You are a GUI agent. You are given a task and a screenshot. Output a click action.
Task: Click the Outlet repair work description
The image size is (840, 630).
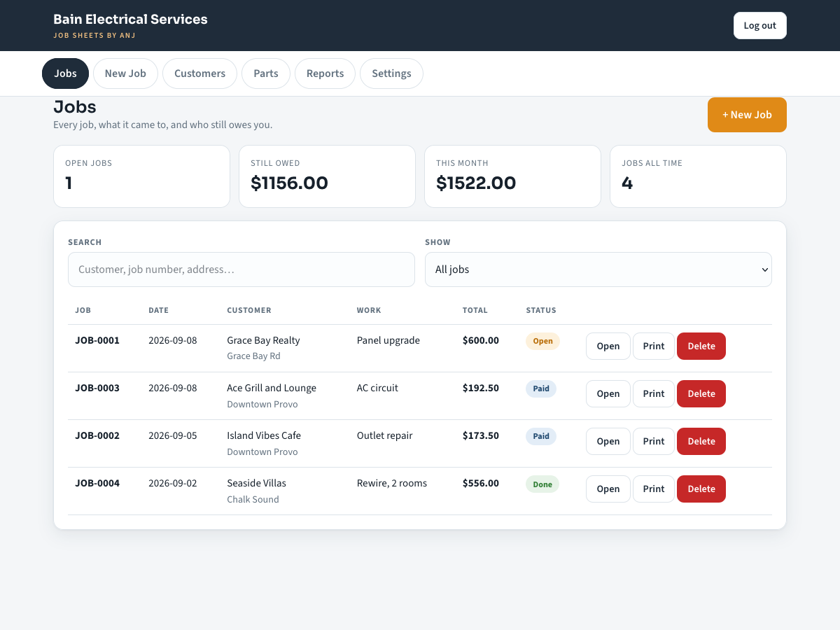coord(384,435)
